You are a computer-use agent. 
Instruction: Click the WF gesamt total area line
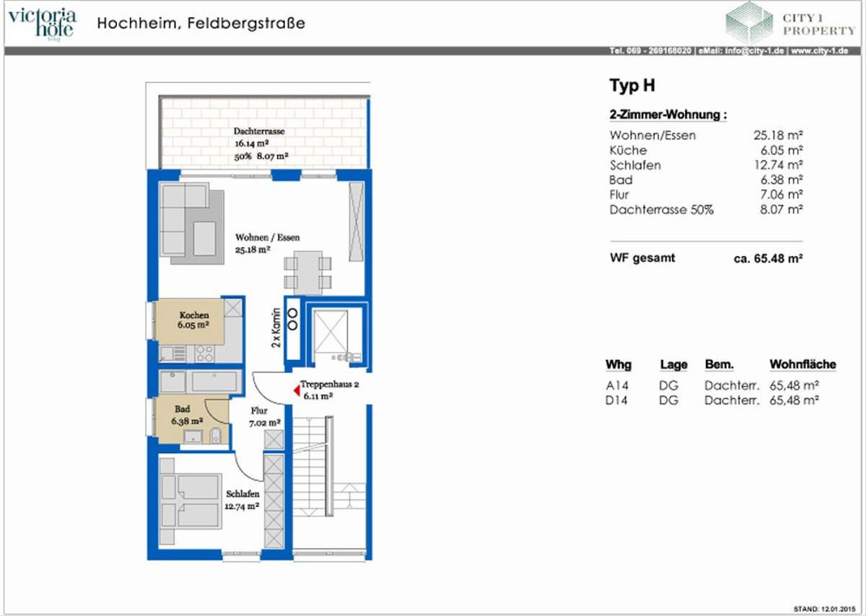tap(707, 258)
